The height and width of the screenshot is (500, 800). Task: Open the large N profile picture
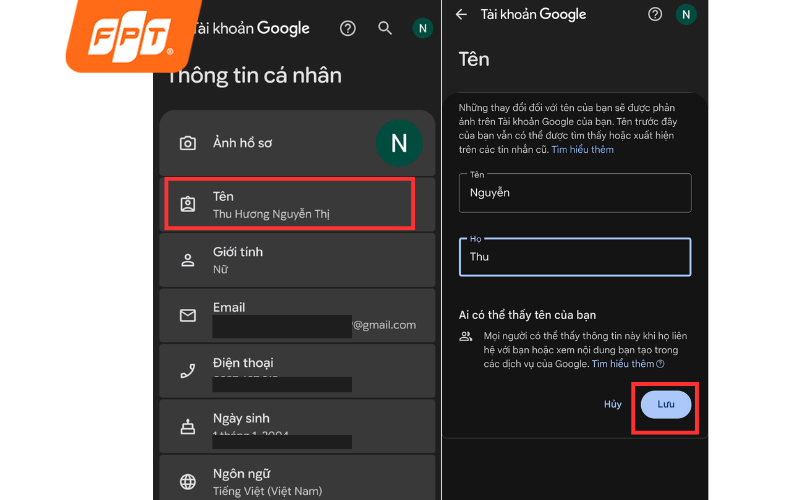coord(399,143)
